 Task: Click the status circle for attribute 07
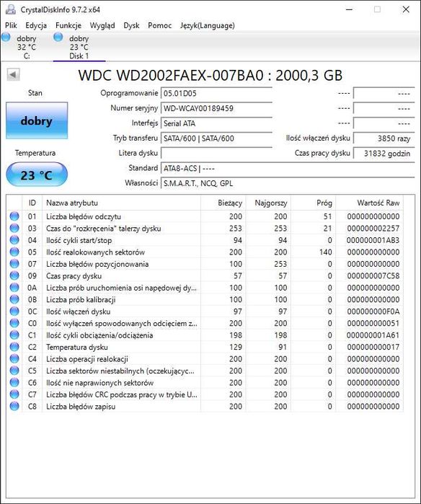tap(14, 264)
